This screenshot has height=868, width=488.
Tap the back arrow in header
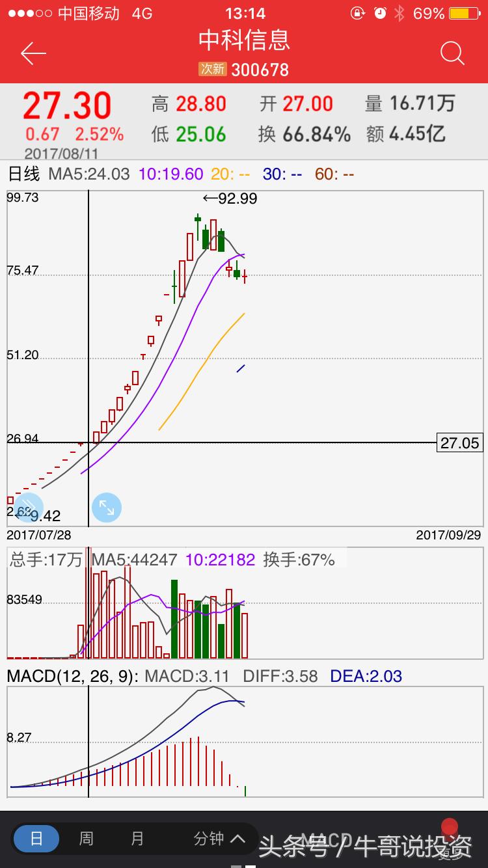[33, 53]
